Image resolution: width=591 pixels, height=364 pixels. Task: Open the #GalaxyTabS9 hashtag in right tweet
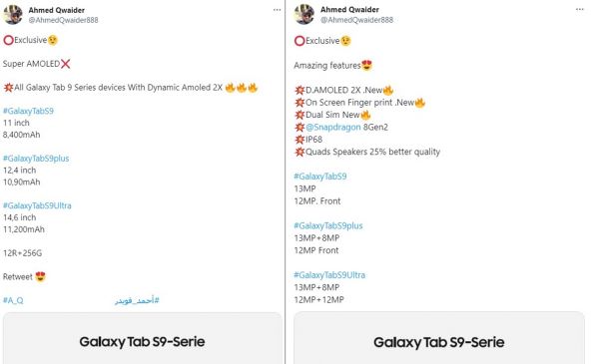pyautogui.click(x=320, y=177)
